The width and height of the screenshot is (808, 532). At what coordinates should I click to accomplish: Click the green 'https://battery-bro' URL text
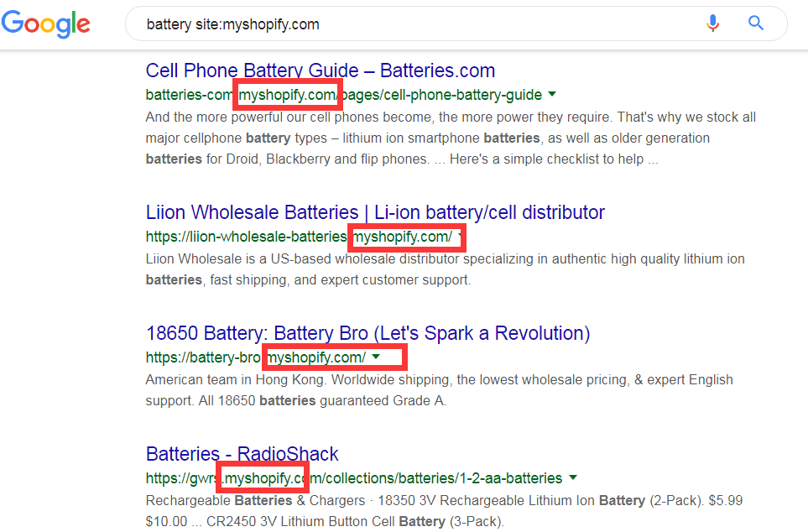(x=204, y=357)
